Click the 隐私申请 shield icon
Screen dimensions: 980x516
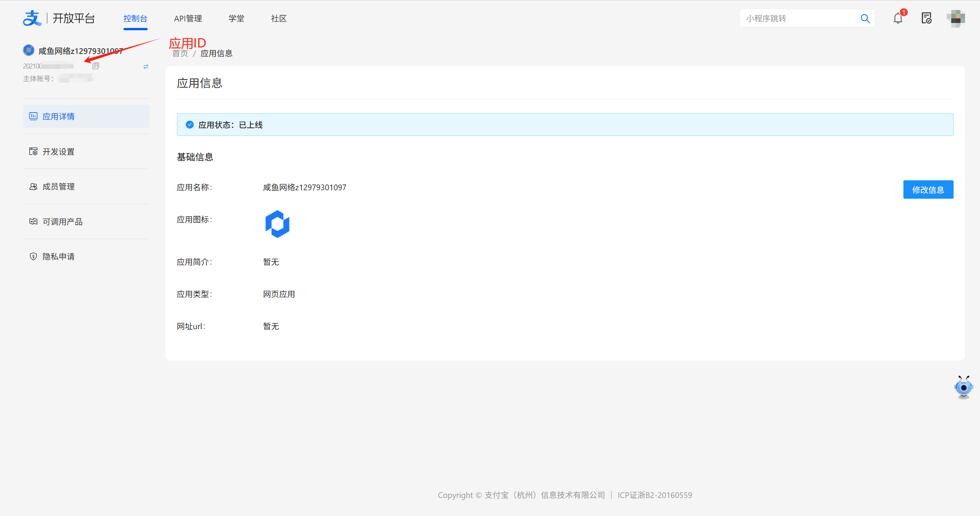33,256
